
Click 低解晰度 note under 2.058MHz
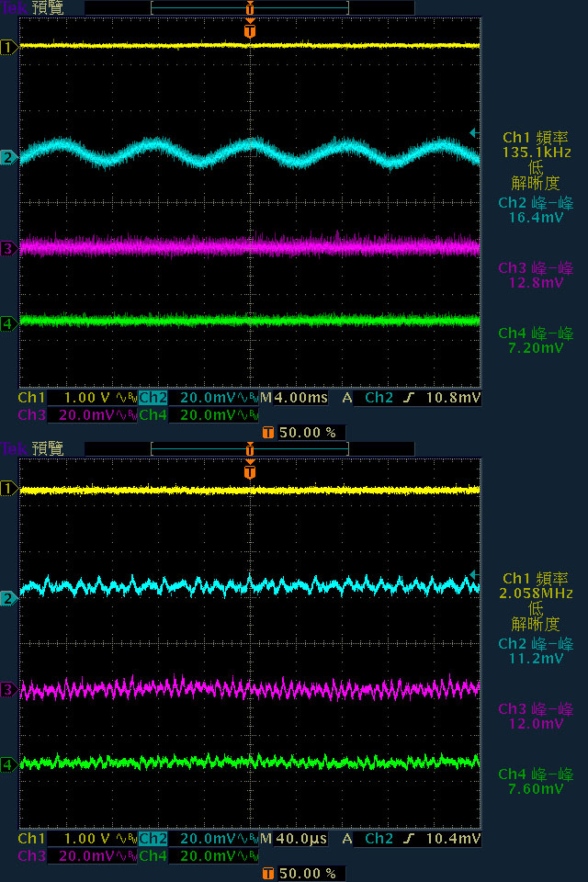tap(536, 616)
